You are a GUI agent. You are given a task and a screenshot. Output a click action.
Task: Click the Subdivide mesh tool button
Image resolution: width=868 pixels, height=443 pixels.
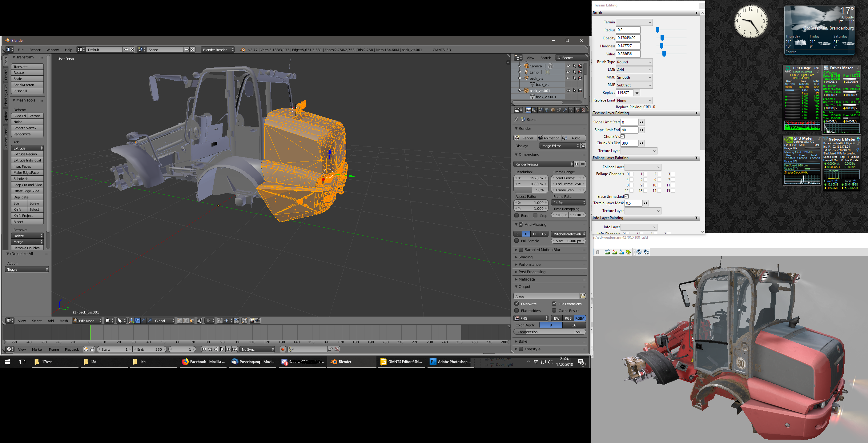pos(27,179)
